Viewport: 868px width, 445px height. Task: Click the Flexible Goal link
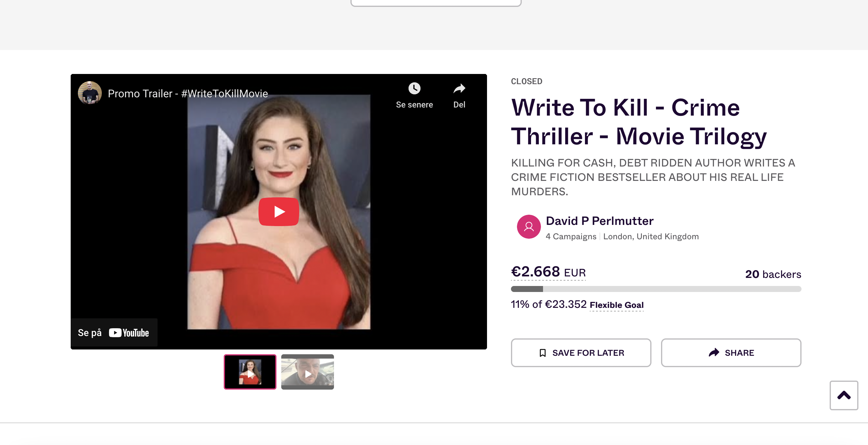(617, 305)
